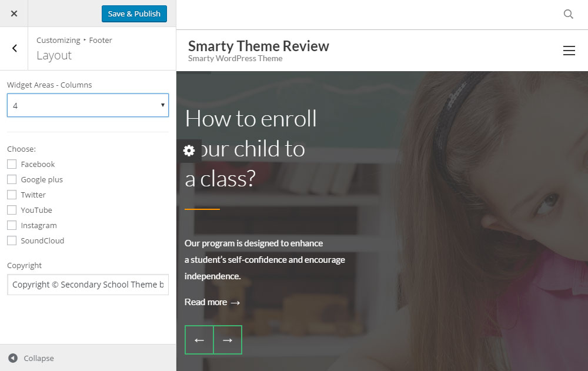Check the YouTube checkbox
The width and height of the screenshot is (588, 371).
tap(11, 210)
